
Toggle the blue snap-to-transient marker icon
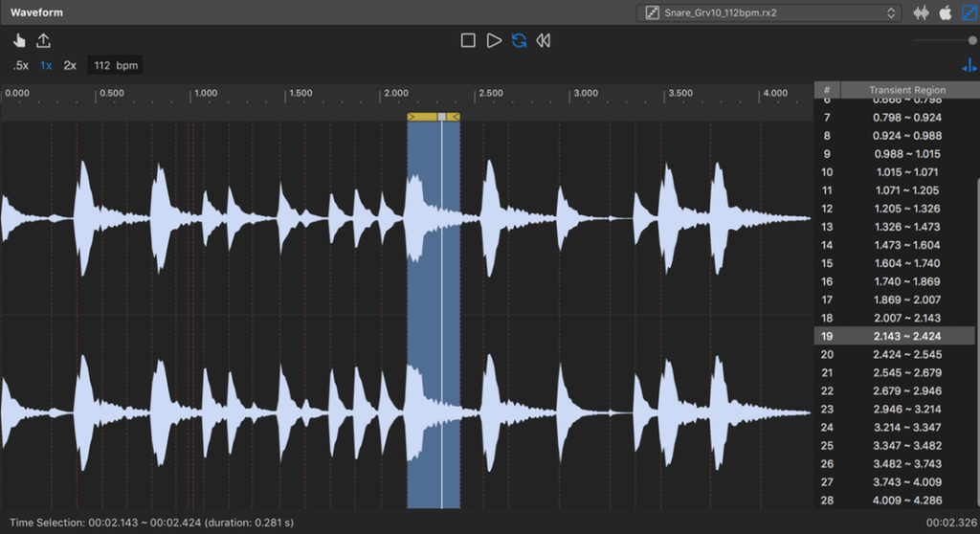click(969, 65)
